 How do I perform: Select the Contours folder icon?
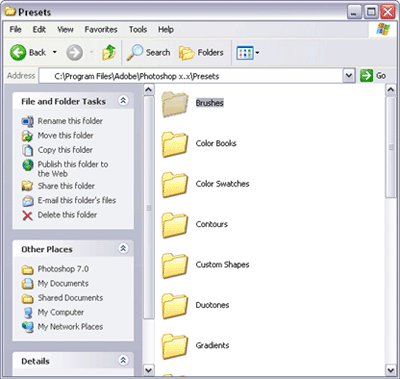(x=174, y=225)
